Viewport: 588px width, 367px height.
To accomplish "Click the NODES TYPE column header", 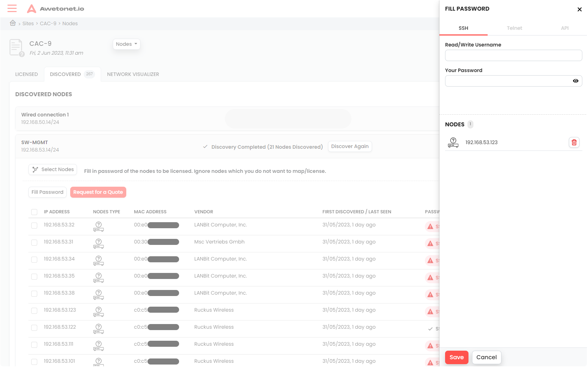I will (x=107, y=212).
